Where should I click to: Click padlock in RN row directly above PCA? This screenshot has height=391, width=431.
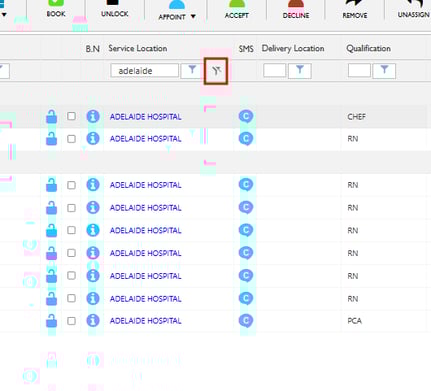51,299
